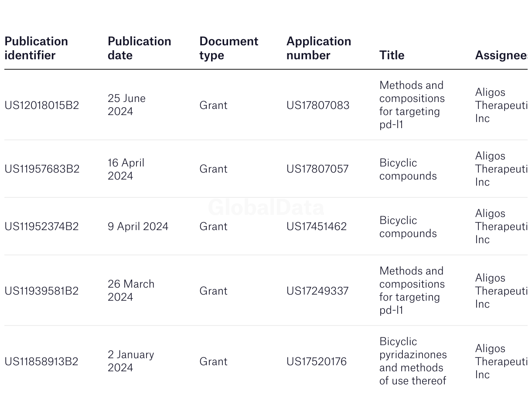
Task: Click the Title column header
Action: [x=392, y=55]
